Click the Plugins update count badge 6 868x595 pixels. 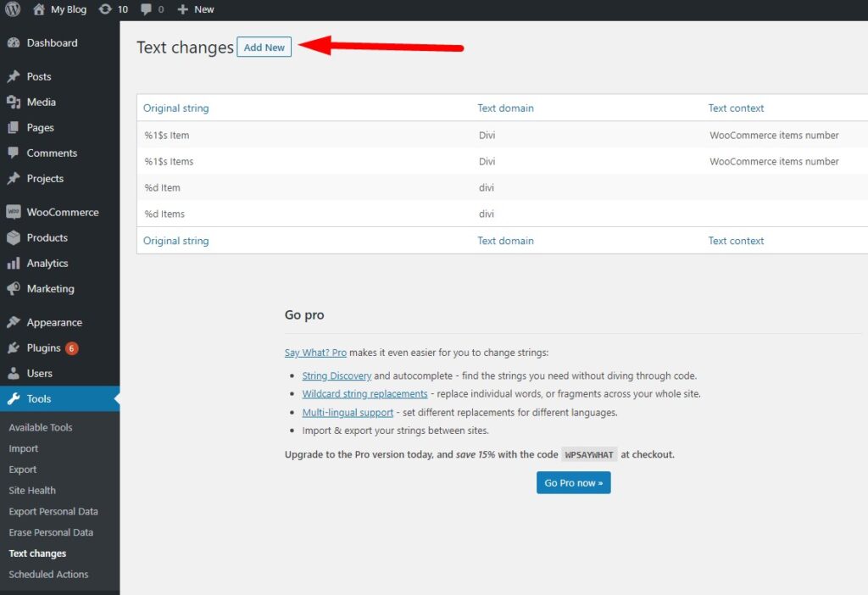[71, 348]
